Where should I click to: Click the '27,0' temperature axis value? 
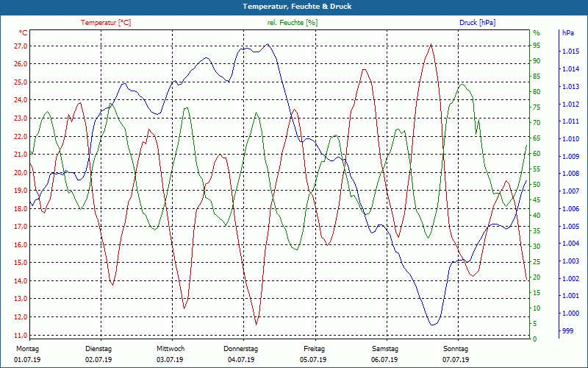click(21, 46)
